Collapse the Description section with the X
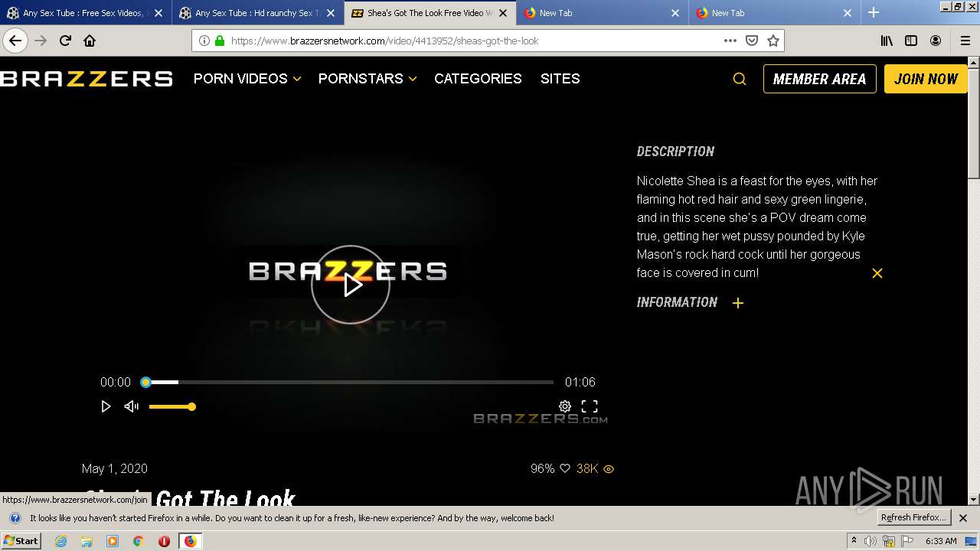 click(x=877, y=273)
